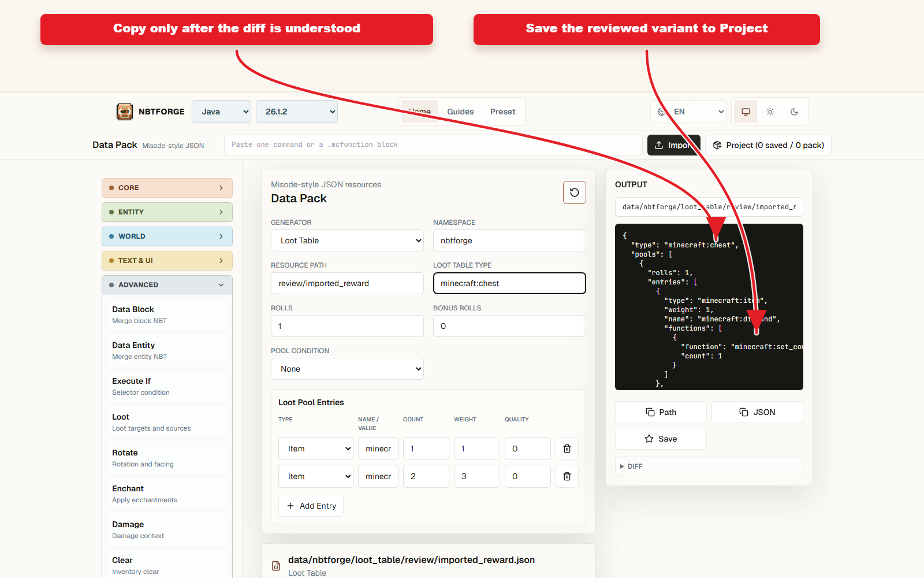
Task: Switch to the dark theme moon icon
Action: [794, 112]
